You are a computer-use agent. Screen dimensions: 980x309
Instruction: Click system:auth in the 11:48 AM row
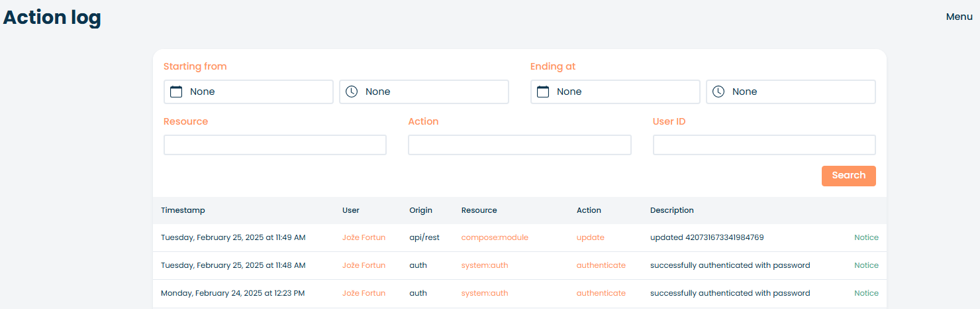pos(484,265)
